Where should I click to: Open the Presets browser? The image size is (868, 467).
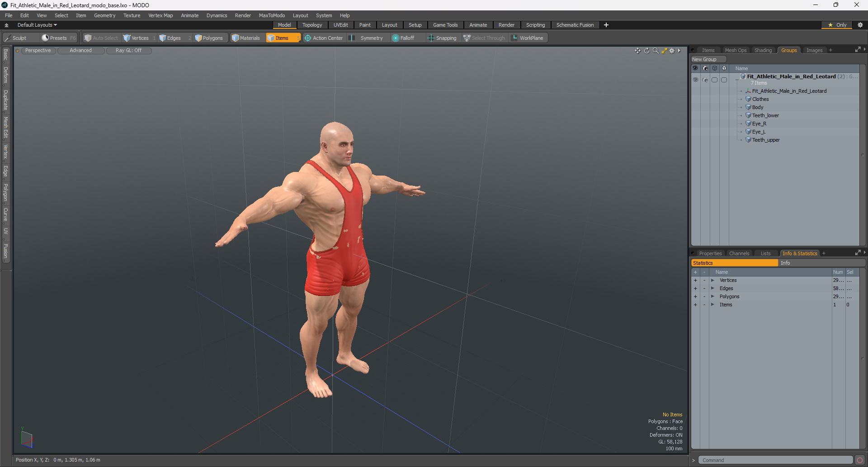tap(58, 38)
